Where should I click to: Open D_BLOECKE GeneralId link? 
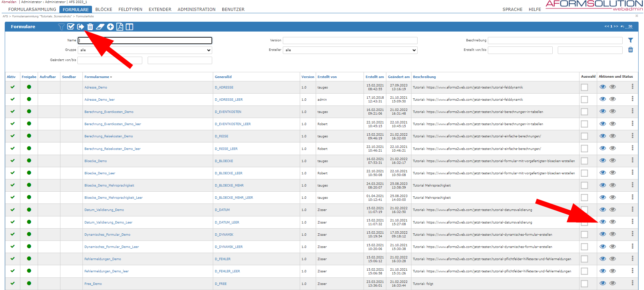(224, 161)
